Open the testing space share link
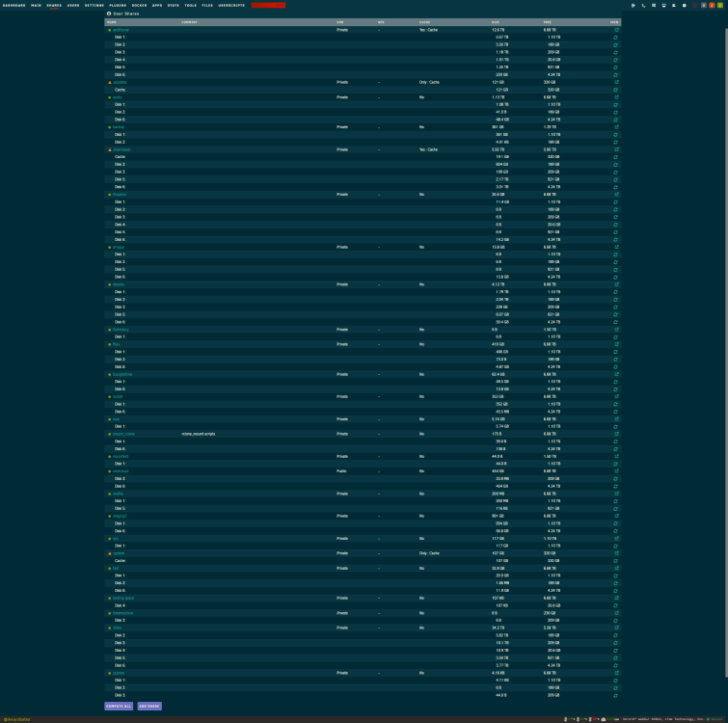This screenshot has width=728, height=723. 123,599
